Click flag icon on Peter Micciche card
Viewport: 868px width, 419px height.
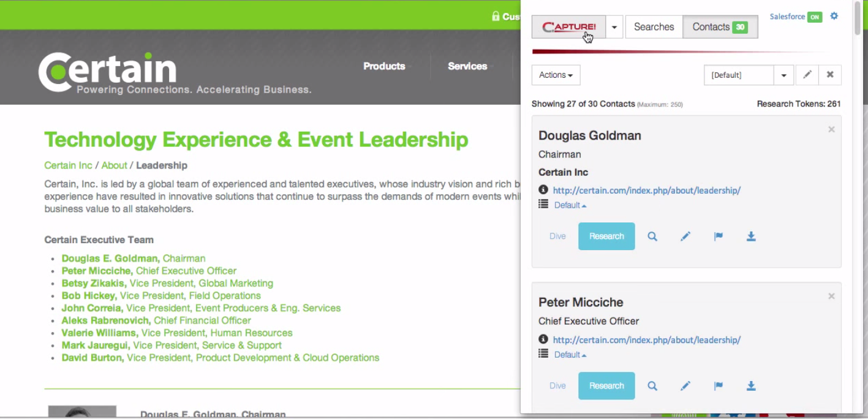(719, 386)
